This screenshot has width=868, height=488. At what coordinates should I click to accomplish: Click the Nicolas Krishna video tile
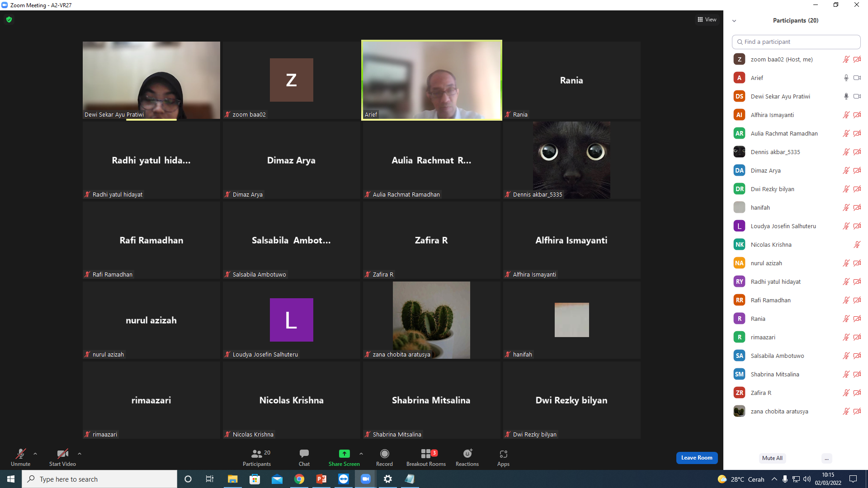point(291,400)
